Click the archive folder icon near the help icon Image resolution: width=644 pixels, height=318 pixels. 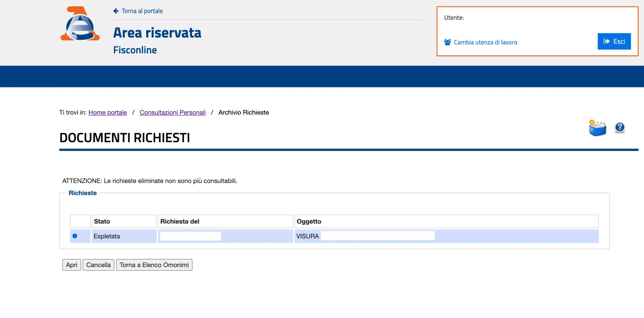point(598,127)
